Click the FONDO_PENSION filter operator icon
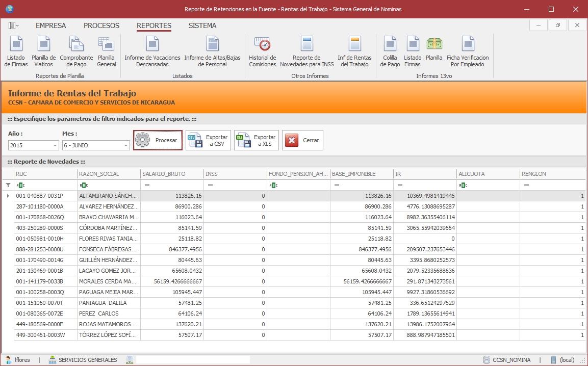Viewport: 588px width, 366px height. click(273, 185)
